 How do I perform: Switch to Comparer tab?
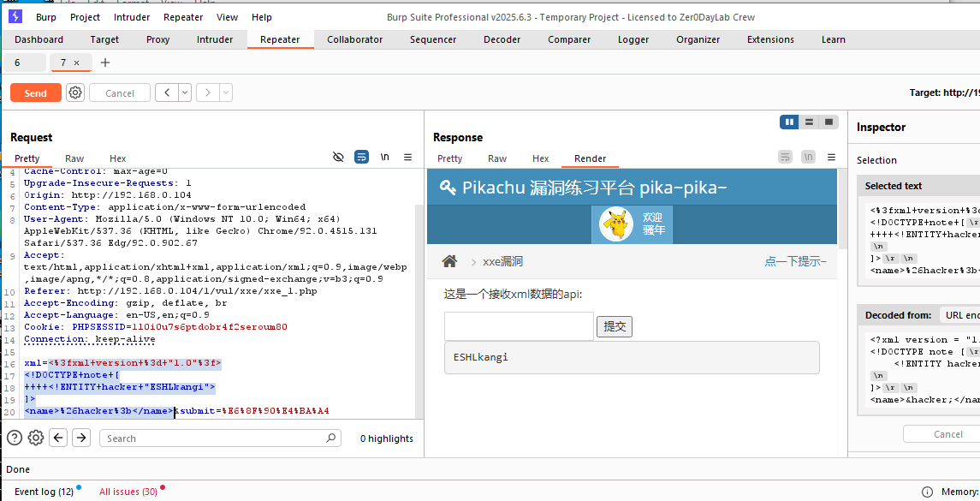tap(569, 39)
